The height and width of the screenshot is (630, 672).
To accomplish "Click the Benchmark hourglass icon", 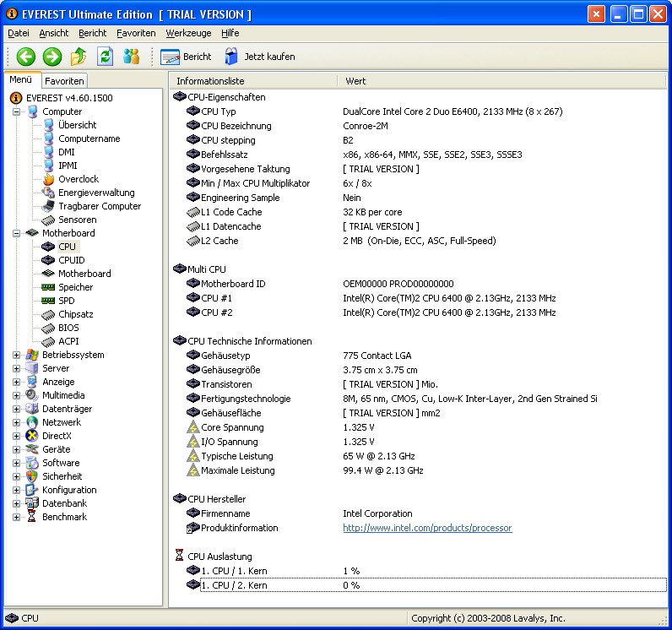I will 32,517.
